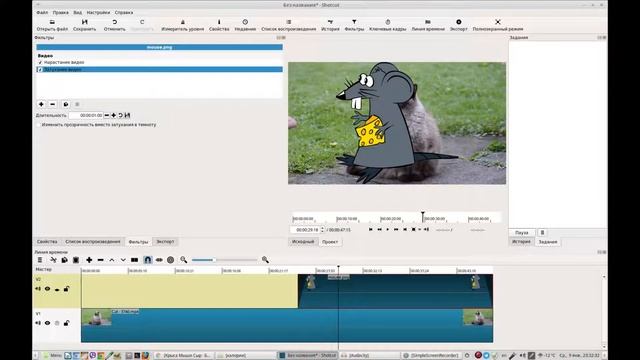The image size is (640, 360).
Task: Open Экспорт from top toolbar
Action: tap(458, 25)
